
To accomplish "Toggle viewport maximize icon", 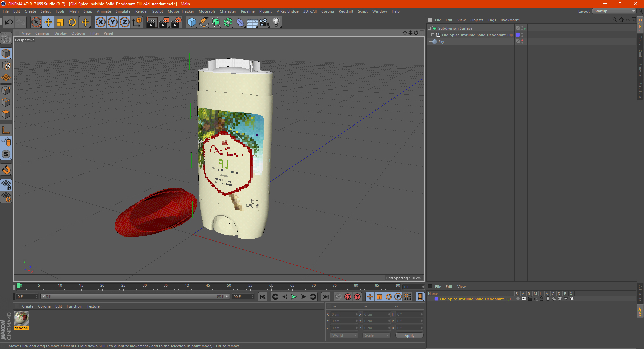I will (422, 33).
